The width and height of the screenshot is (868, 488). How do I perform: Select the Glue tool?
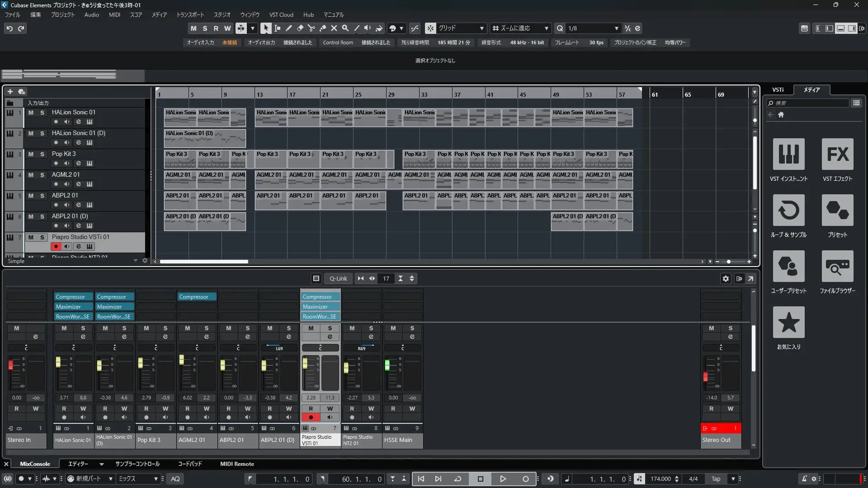tap(323, 28)
